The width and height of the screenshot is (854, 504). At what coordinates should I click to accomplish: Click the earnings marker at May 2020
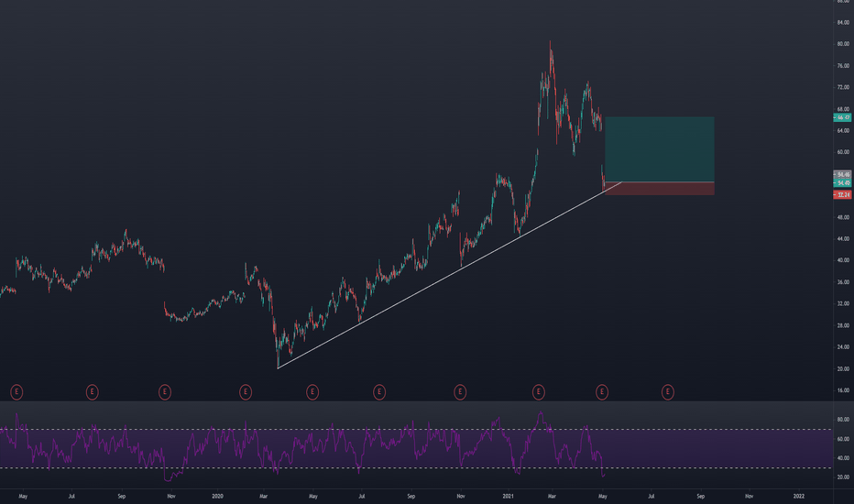(312, 392)
